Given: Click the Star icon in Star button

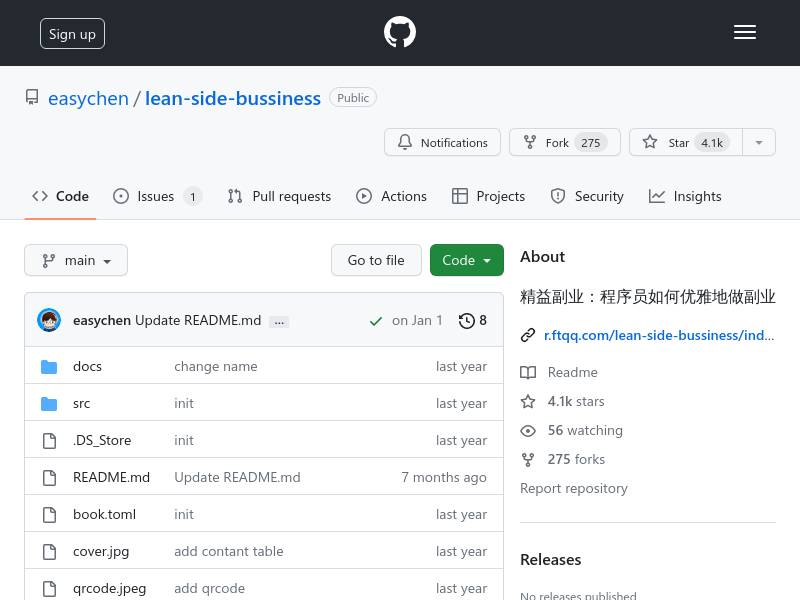Looking at the screenshot, I should click(x=649, y=142).
